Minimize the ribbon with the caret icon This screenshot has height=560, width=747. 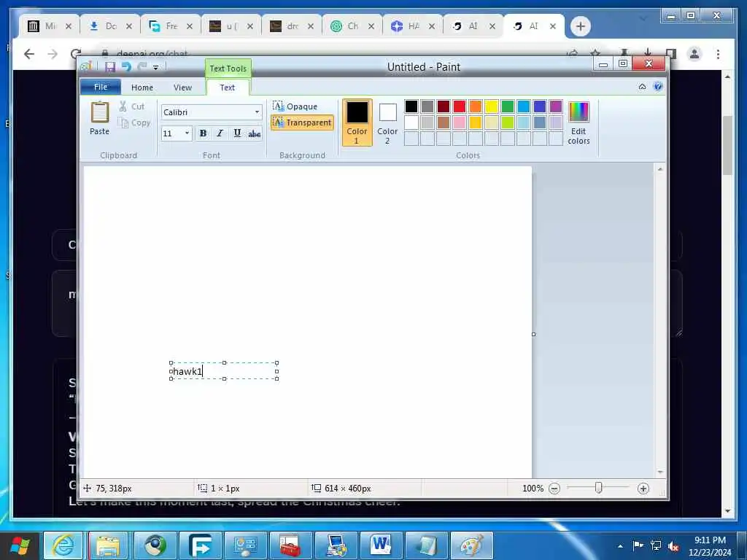point(642,87)
